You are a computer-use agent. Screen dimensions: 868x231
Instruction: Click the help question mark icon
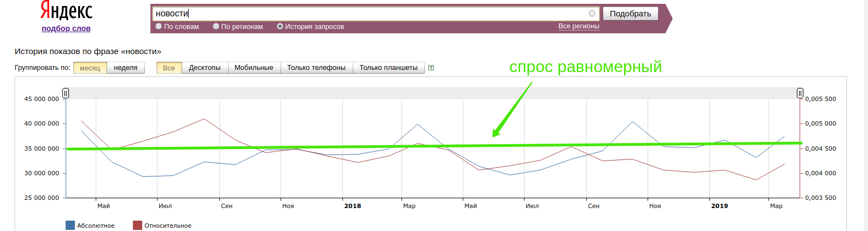(x=431, y=68)
